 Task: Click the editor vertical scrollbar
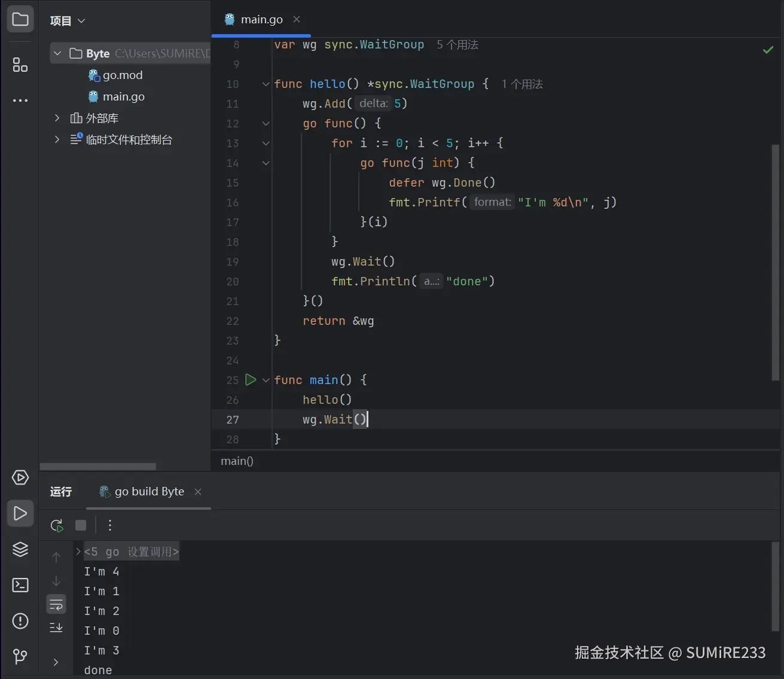point(776,262)
